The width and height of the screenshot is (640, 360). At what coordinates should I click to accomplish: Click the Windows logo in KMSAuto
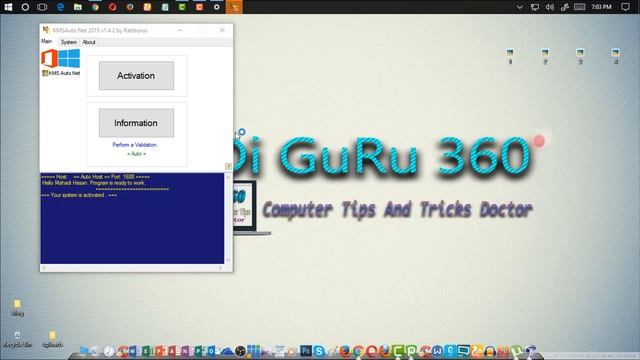tap(69, 58)
